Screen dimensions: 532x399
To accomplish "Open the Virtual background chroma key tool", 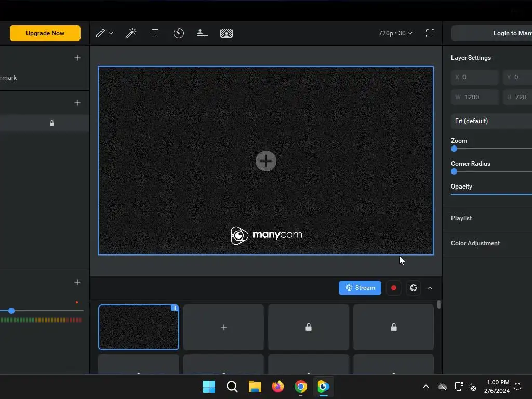I will (x=227, y=33).
